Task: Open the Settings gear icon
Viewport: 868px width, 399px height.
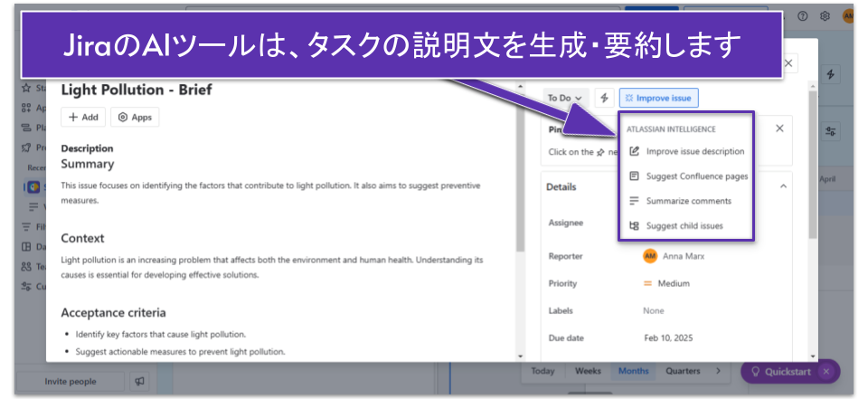Action: (x=825, y=16)
